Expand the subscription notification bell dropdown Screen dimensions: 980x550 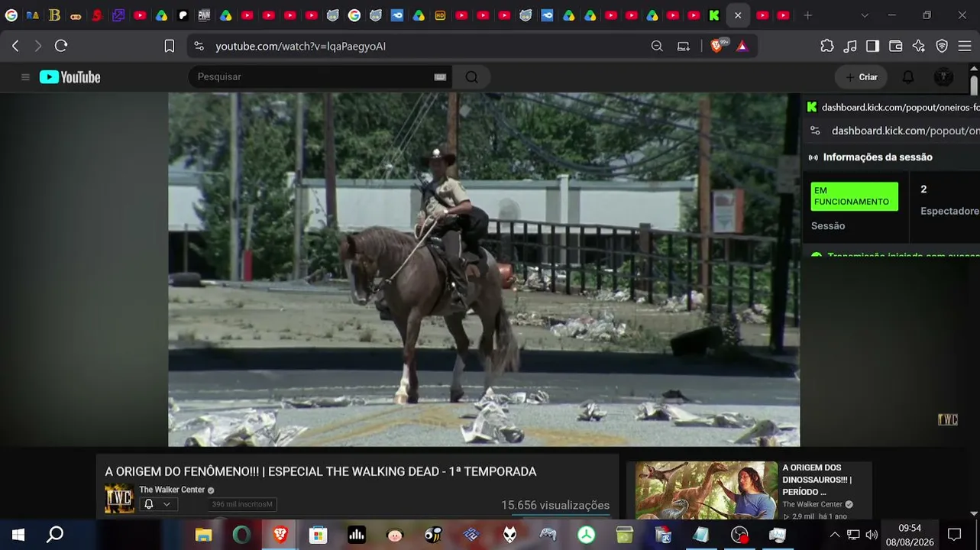(x=158, y=504)
